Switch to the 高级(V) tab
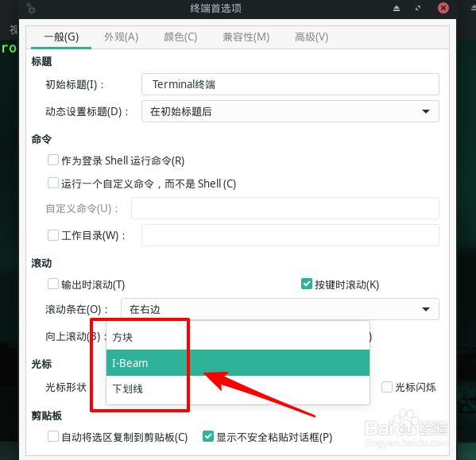 tap(312, 37)
